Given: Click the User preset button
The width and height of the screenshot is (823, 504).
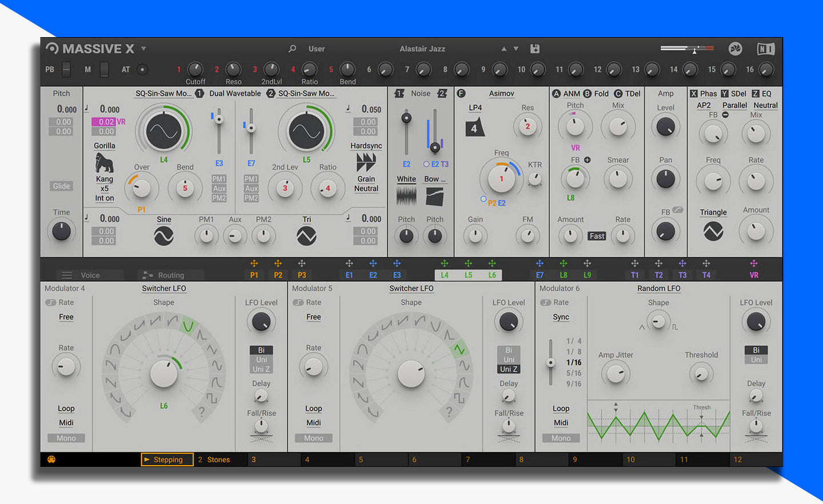Looking at the screenshot, I should pyautogui.click(x=317, y=49).
